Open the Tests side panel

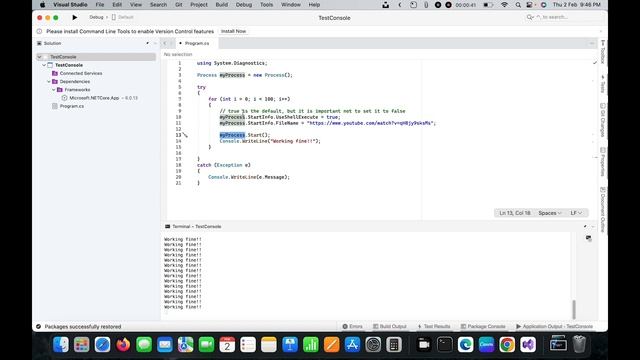point(603,84)
